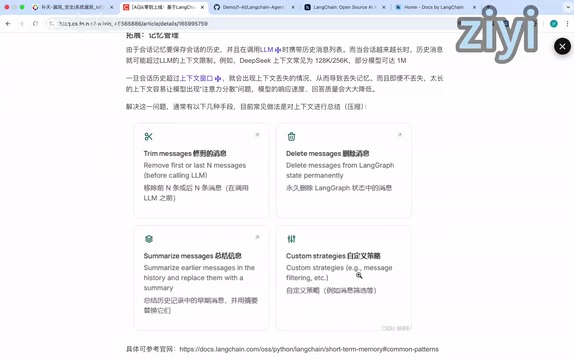Click the trash bin icon on Delete messages card
Image resolution: width=574 pixels, height=360 pixels.
point(291,137)
